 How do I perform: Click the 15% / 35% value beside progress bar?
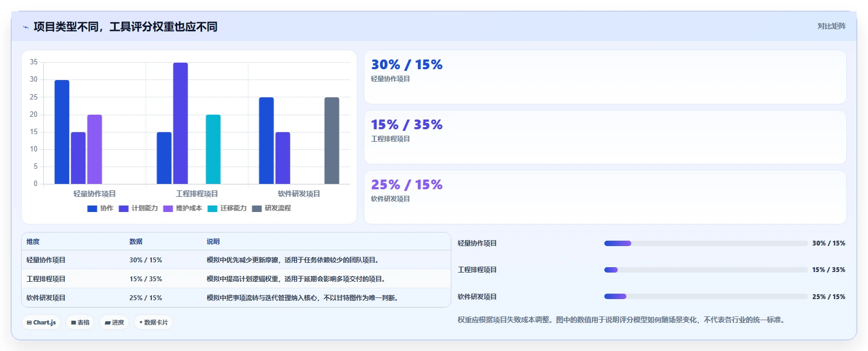tap(829, 270)
